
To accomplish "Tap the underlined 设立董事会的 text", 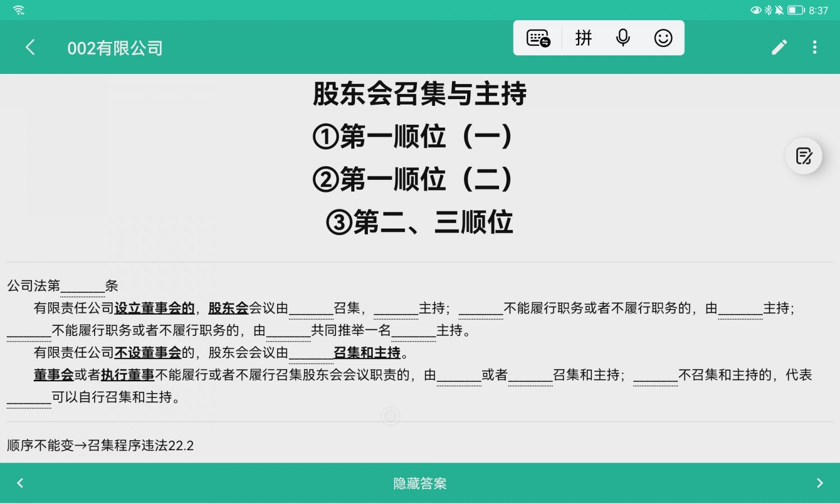I will coord(155,308).
